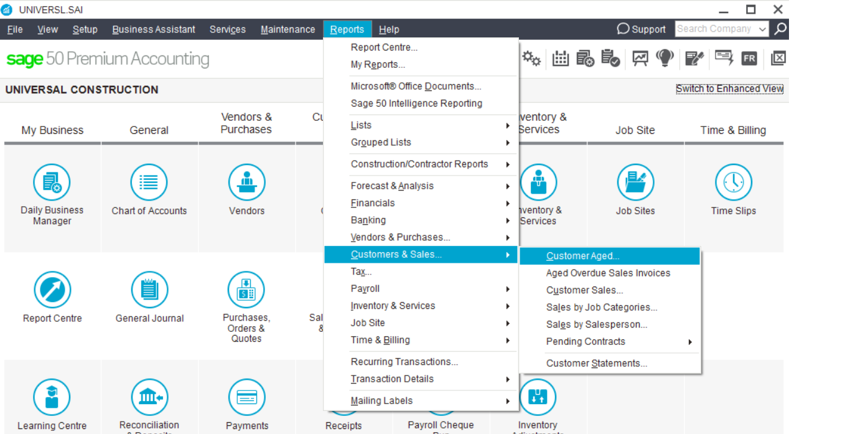868x434 pixels.
Task: Expand the Grouped Lists submenu
Action: [421, 142]
